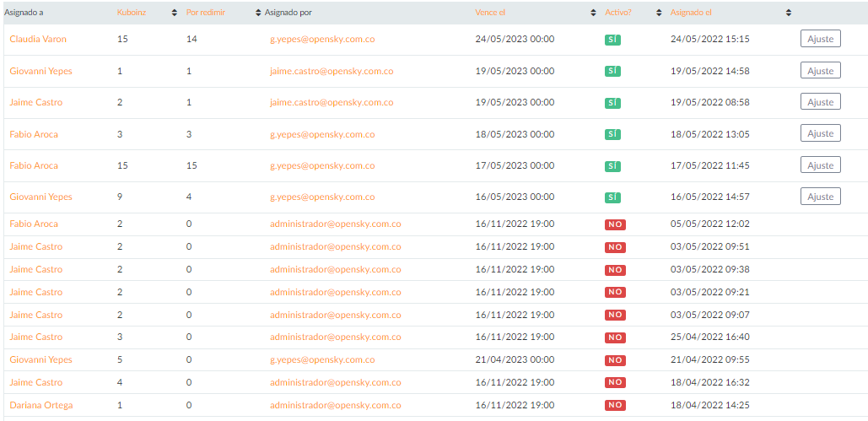Click the date 24/05/2023 00:00
This screenshot has height=421, width=868.
pos(515,40)
